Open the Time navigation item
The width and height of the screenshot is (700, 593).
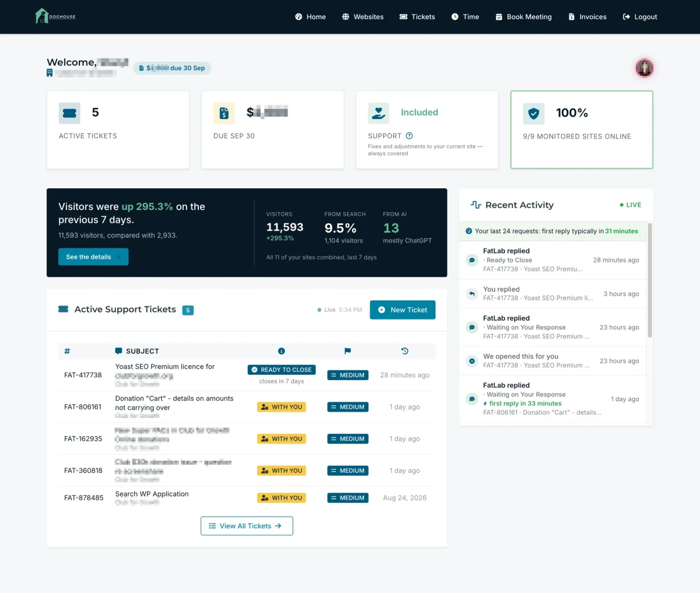(465, 17)
